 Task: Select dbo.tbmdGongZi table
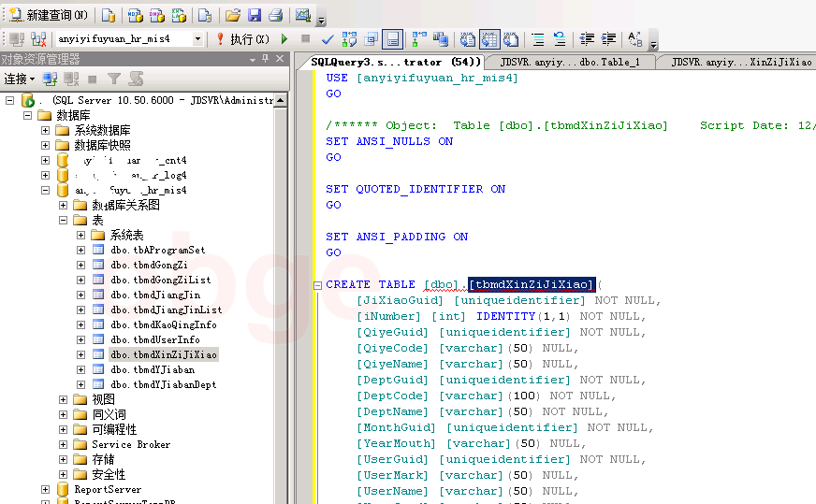[149, 266]
